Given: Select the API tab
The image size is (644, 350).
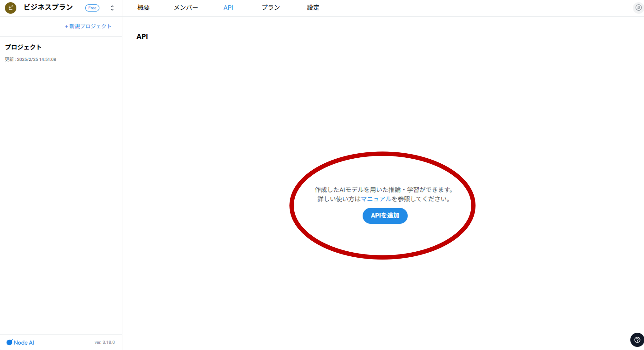Looking at the screenshot, I should tap(228, 8).
